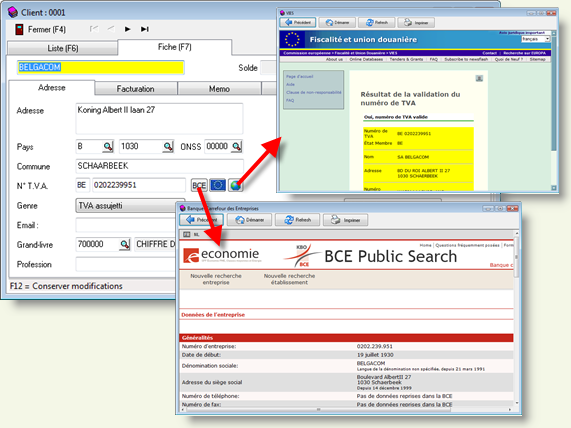Click Page d'accueil link in VIES sidebar
The width and height of the screenshot is (571, 428).
pyautogui.click(x=299, y=76)
